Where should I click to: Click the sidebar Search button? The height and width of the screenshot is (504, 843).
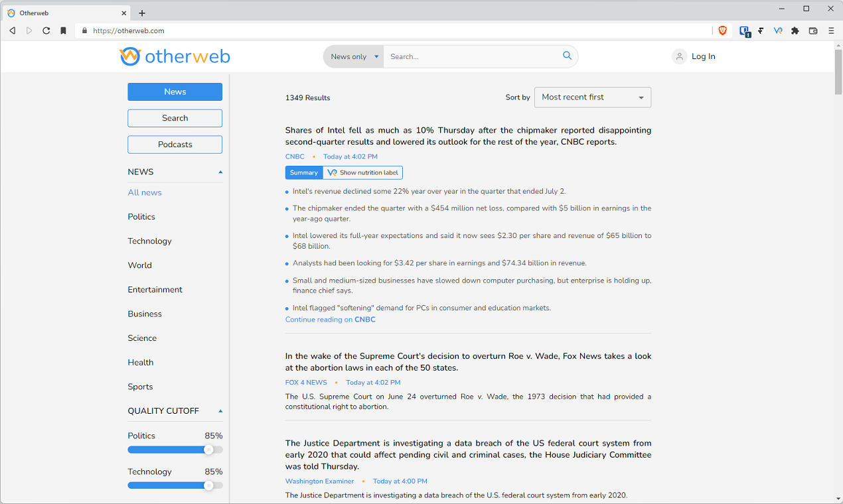coord(175,118)
